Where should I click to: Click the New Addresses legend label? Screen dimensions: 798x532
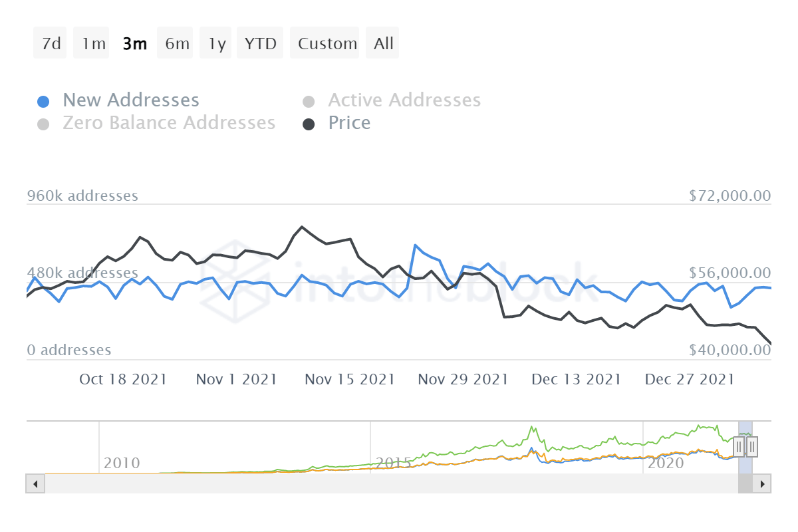click(x=131, y=100)
